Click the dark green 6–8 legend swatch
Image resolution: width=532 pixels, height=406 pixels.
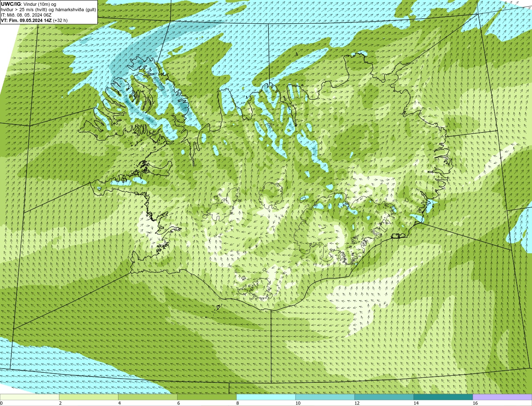point(207,397)
